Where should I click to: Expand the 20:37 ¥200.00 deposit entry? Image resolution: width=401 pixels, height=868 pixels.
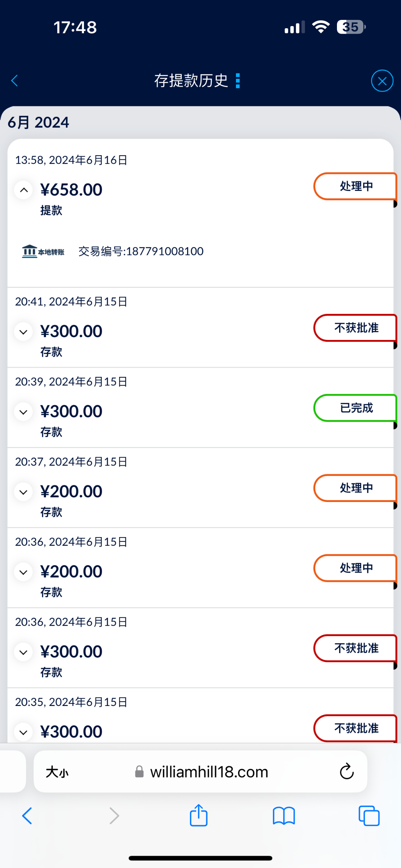click(x=24, y=492)
